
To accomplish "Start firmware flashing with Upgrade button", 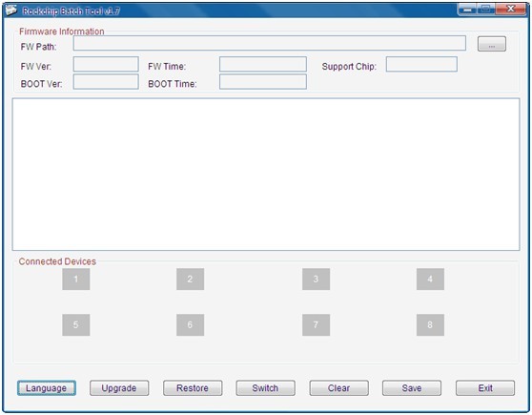I will tap(119, 388).
